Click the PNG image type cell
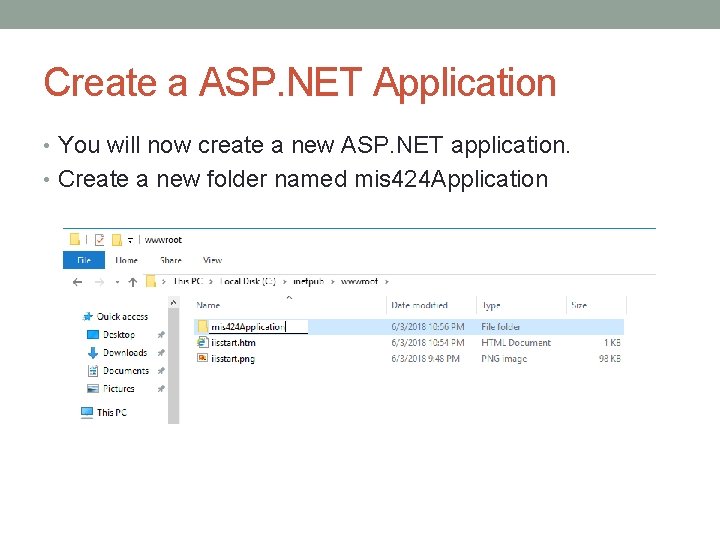 tap(504, 359)
